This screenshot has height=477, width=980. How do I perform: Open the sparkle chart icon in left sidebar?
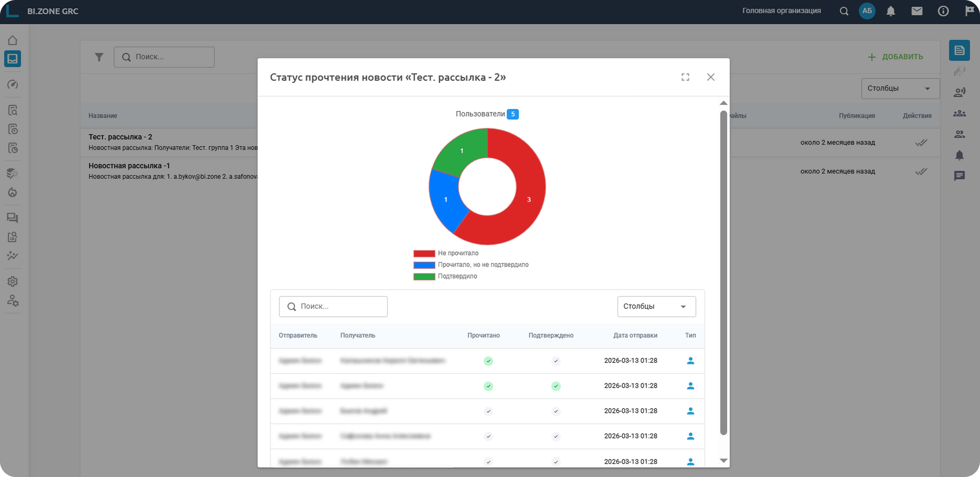click(x=13, y=256)
